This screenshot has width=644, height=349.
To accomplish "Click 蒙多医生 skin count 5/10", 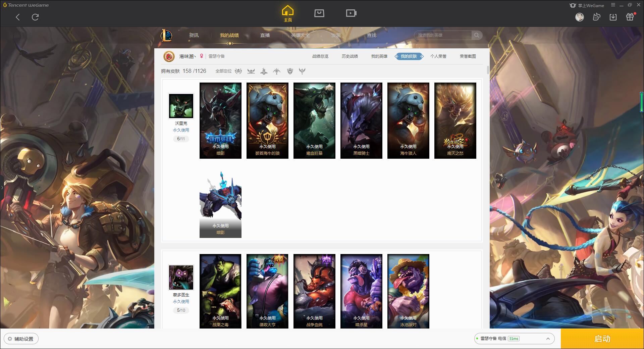I will tap(181, 310).
